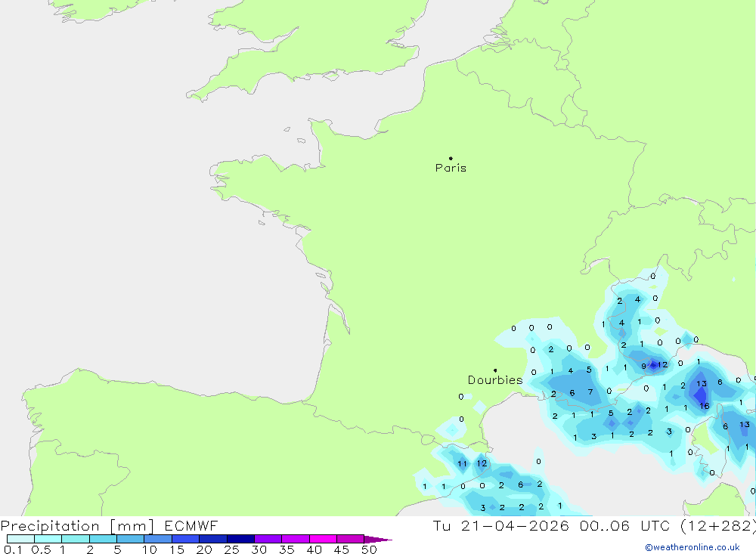Screen dimensions: 756x554
Task: Click the legend scale label 30
Action: [x=259, y=549]
